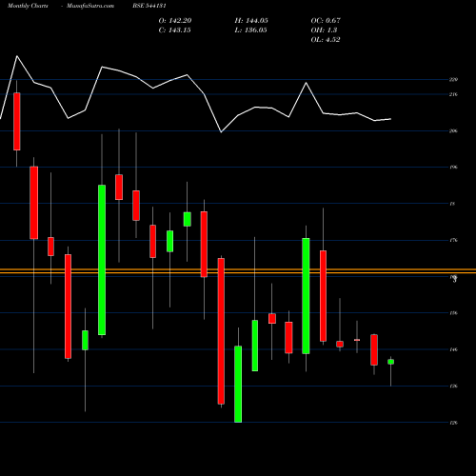Click the 'Monthly Charts' title text
476x476 pixels.
[28, 6]
